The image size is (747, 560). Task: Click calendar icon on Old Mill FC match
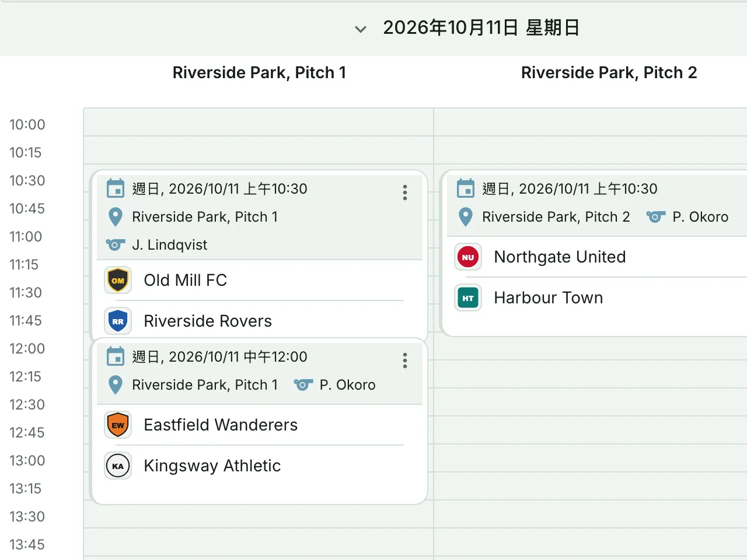116,188
